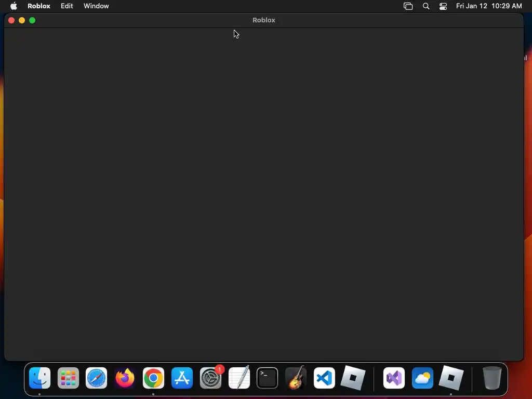Launch GarageBand from the dock

[296, 378]
